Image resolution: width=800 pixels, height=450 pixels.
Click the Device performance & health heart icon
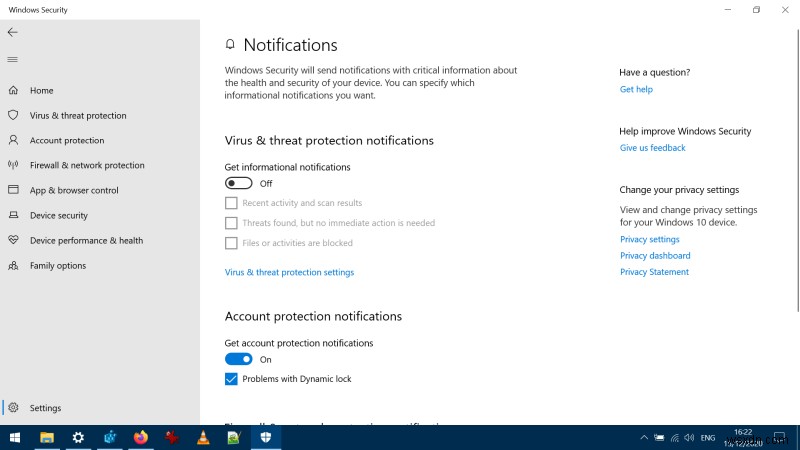(x=13, y=240)
